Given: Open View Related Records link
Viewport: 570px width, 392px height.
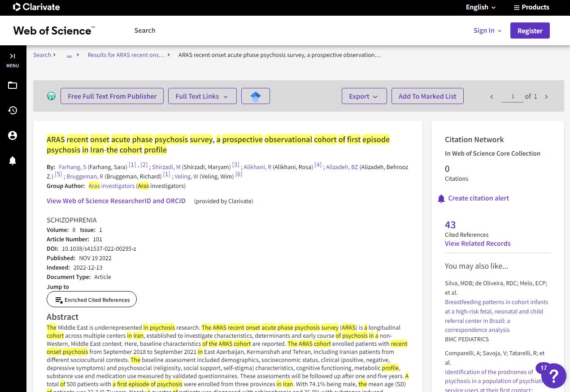Looking at the screenshot, I should [478, 244].
